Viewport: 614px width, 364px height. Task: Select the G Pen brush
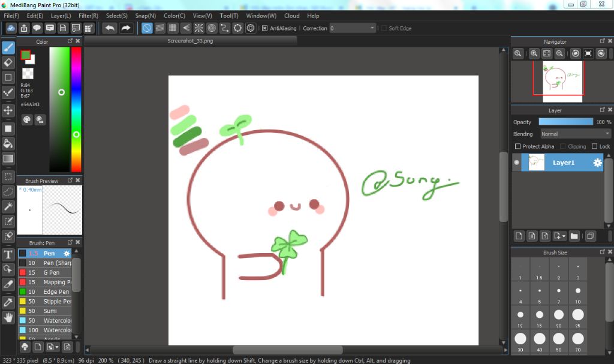[x=45, y=273]
